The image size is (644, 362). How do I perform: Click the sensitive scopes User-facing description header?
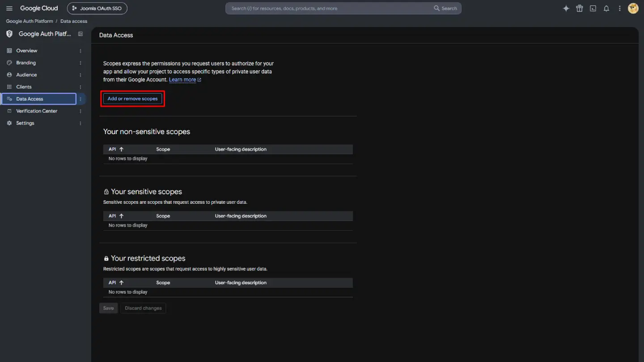click(x=241, y=216)
